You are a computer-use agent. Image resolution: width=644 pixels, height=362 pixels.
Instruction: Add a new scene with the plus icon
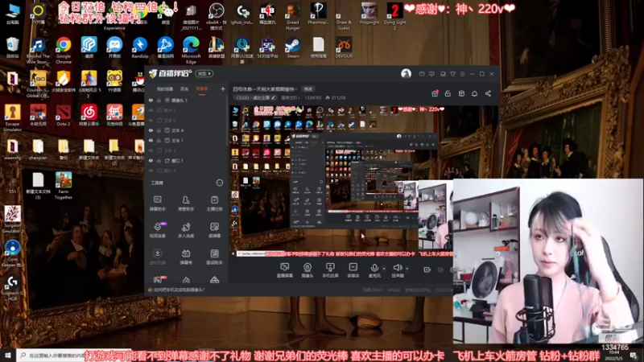tap(223, 88)
